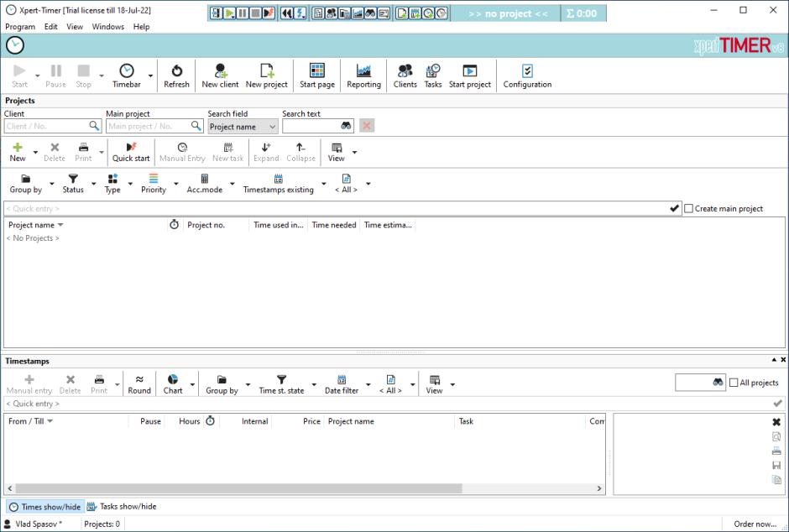Click the Type filter icon
The height and width of the screenshot is (532, 789).
[112, 179]
